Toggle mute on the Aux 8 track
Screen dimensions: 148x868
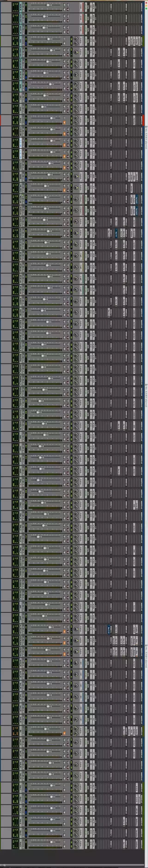tap(65, 847)
